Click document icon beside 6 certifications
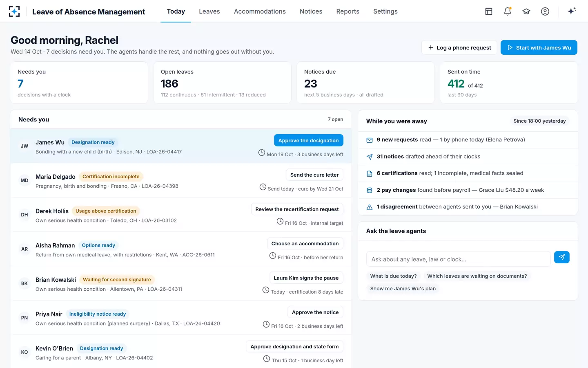 pos(370,173)
